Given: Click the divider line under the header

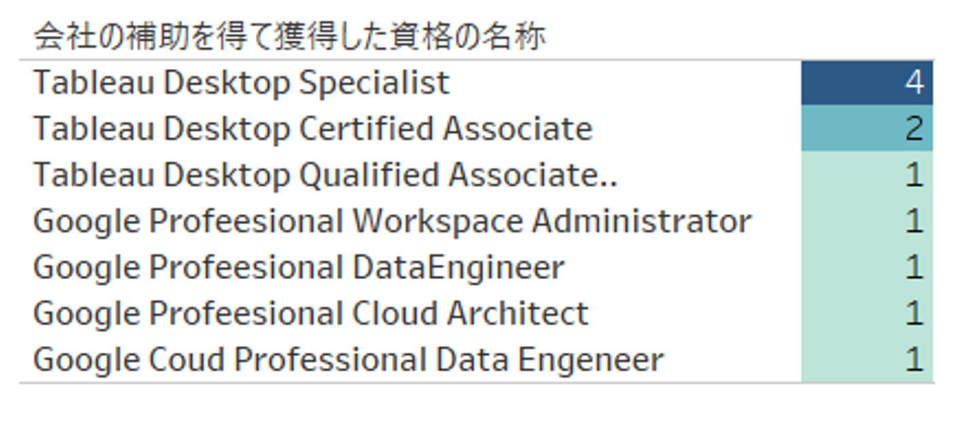Looking at the screenshot, I should click(476, 60).
